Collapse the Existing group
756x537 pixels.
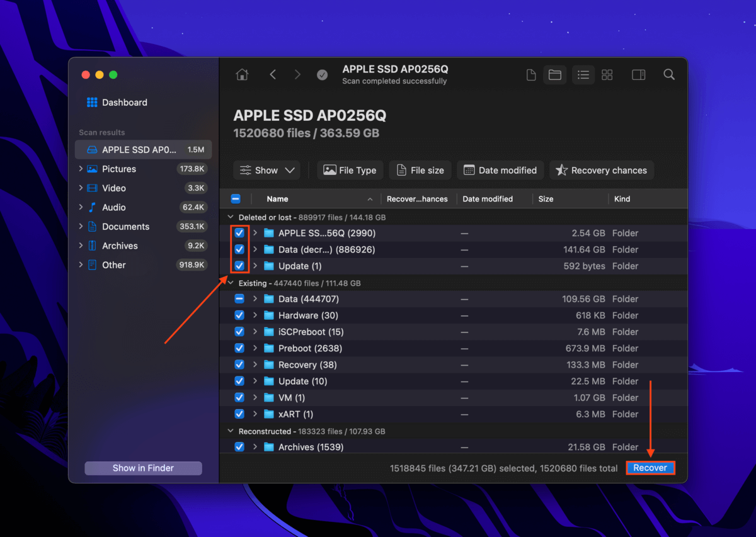pos(231,283)
